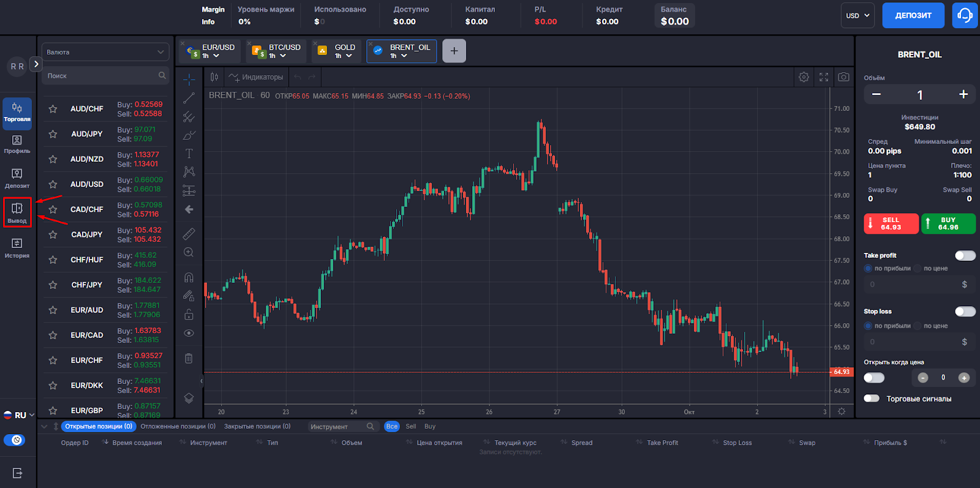
Task: Click the green BUY 64.96 button
Action: pos(948,223)
